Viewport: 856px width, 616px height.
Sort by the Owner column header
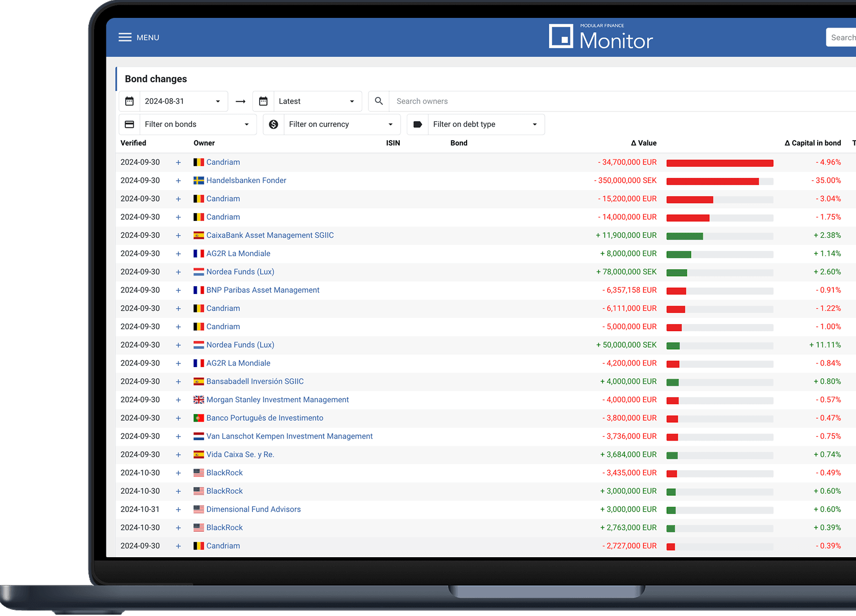(x=204, y=143)
